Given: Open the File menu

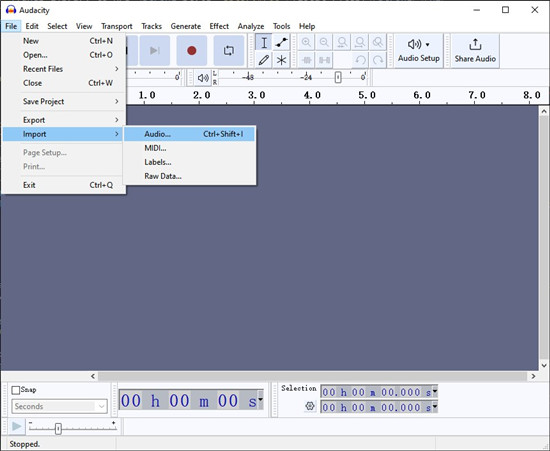Looking at the screenshot, I should click(x=11, y=26).
